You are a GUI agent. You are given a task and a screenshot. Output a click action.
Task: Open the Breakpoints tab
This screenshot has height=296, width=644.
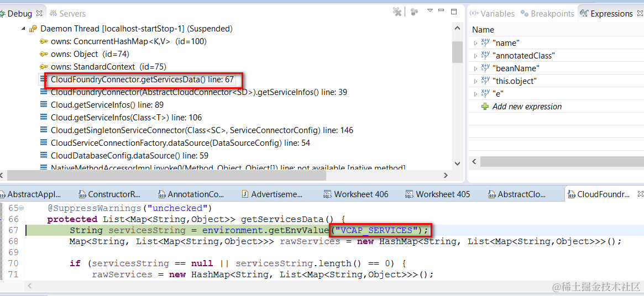tap(552, 14)
